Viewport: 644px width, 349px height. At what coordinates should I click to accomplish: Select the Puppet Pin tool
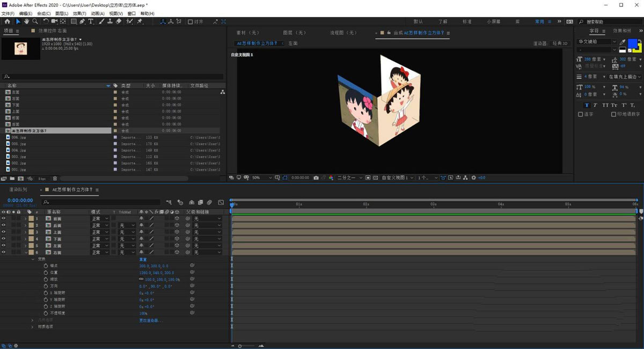[140, 21]
